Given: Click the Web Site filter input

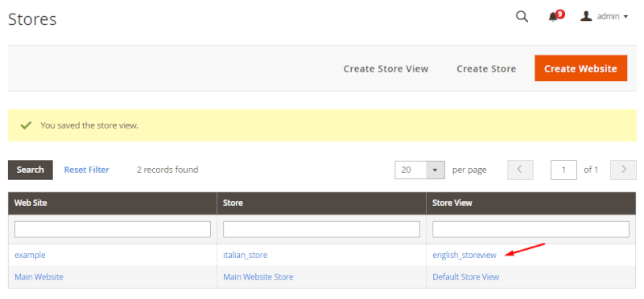Looking at the screenshot, I should [x=113, y=229].
